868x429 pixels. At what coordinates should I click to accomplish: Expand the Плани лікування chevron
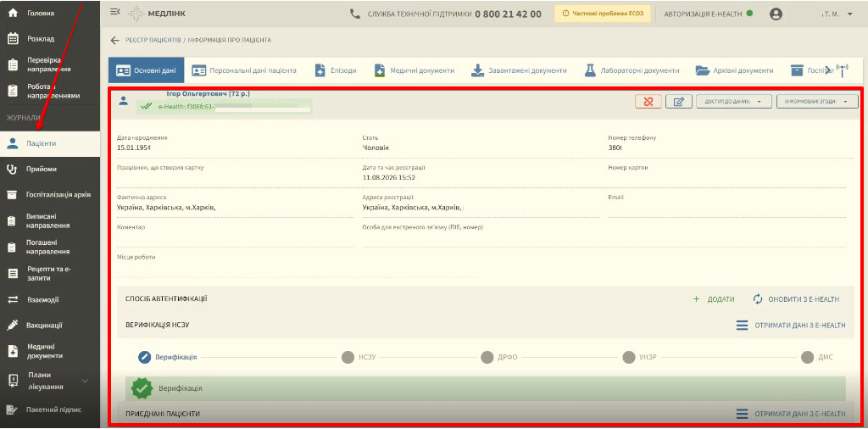(85, 381)
